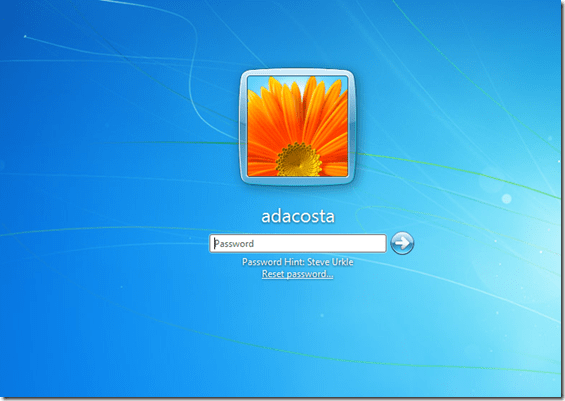565x401 pixels.
Task: Click the adacosta username label
Action: 298,216
